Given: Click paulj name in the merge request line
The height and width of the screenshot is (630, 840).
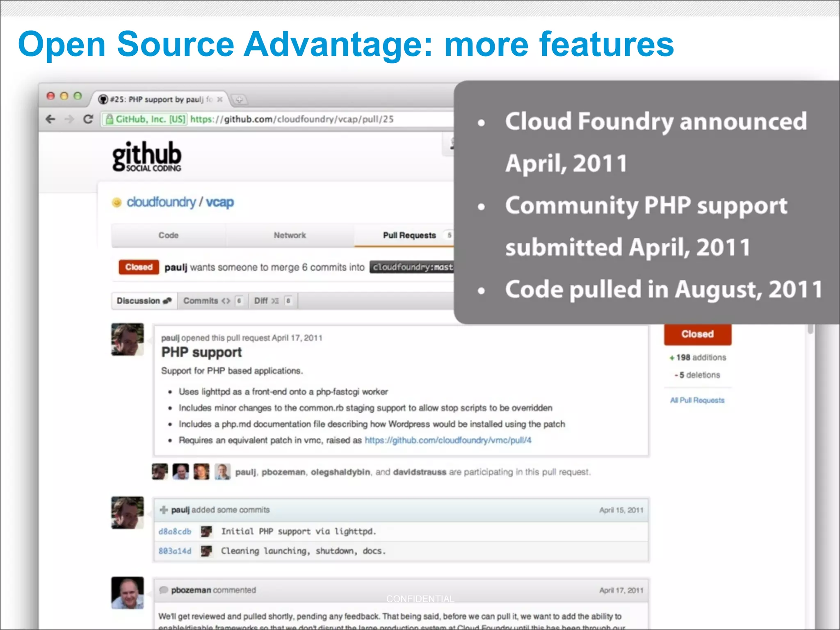Looking at the screenshot, I should tap(176, 268).
